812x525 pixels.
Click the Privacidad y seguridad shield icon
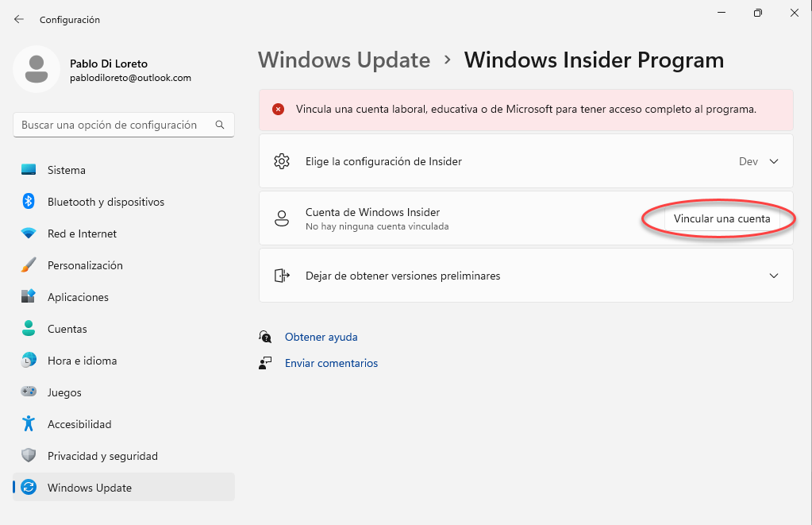pos(29,456)
